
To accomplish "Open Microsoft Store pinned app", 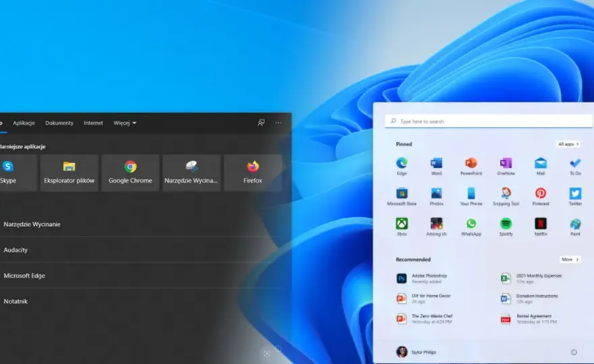I will point(402,197).
